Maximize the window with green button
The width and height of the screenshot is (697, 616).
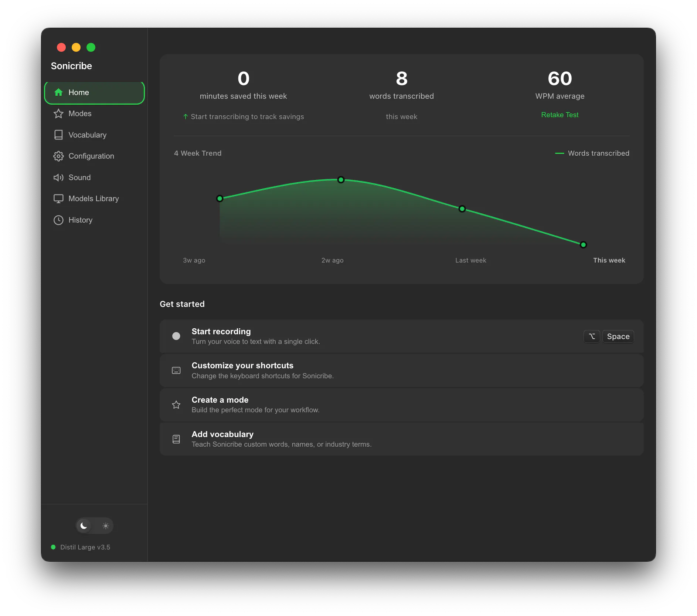(91, 47)
